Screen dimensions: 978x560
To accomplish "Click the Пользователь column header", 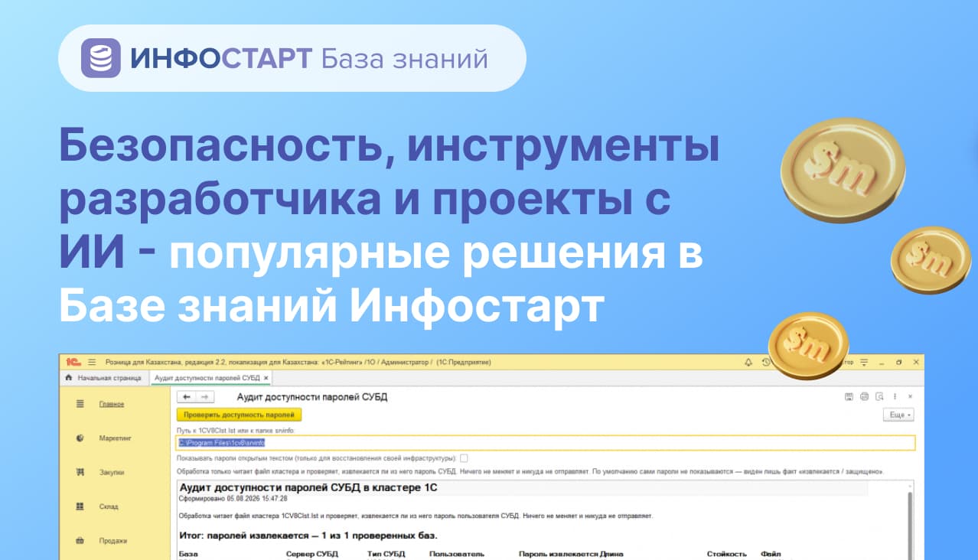I will pyautogui.click(x=457, y=554).
